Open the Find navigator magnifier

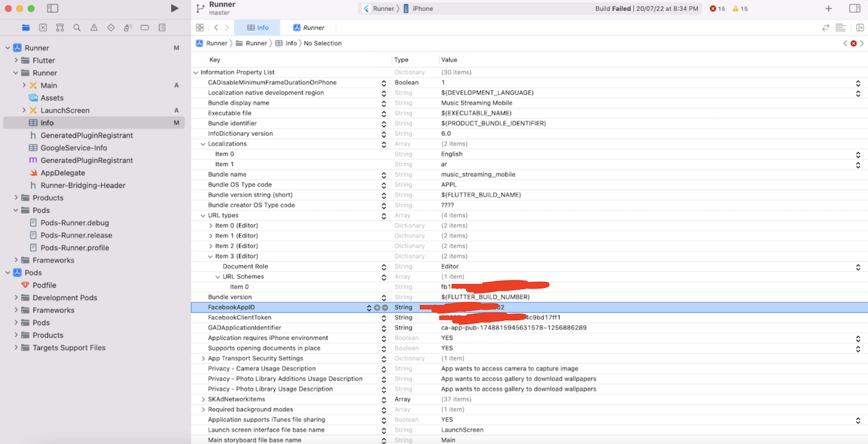(x=77, y=27)
